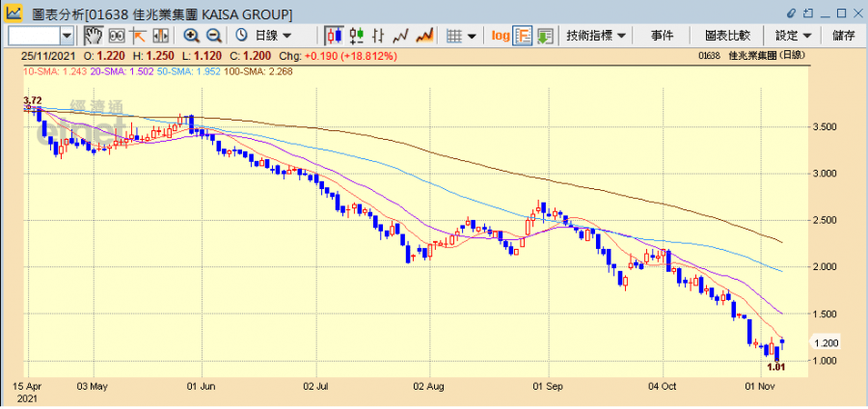Click inside the stock code input field
This screenshot has height=409, width=868.
click(x=33, y=36)
